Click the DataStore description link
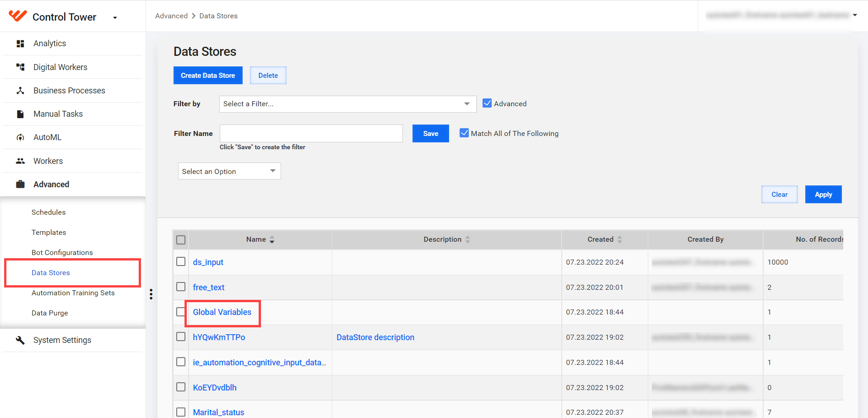 [x=375, y=337]
